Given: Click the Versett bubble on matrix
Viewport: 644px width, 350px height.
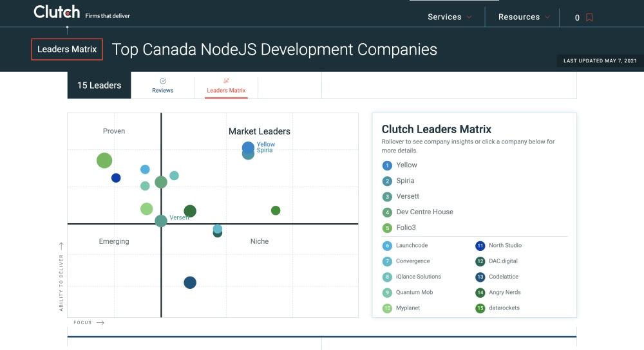Looking at the screenshot, I should [x=161, y=221].
